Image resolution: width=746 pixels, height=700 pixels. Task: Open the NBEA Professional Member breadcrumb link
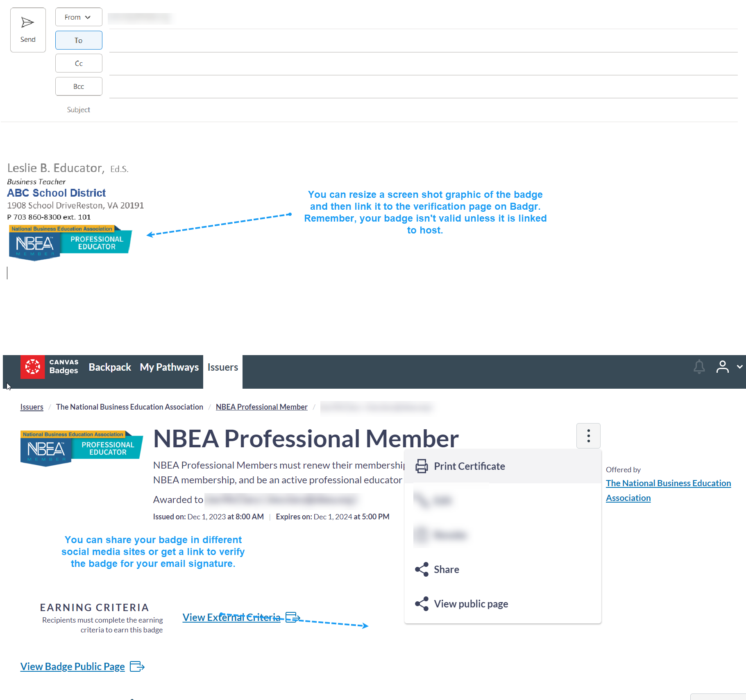[x=261, y=407]
